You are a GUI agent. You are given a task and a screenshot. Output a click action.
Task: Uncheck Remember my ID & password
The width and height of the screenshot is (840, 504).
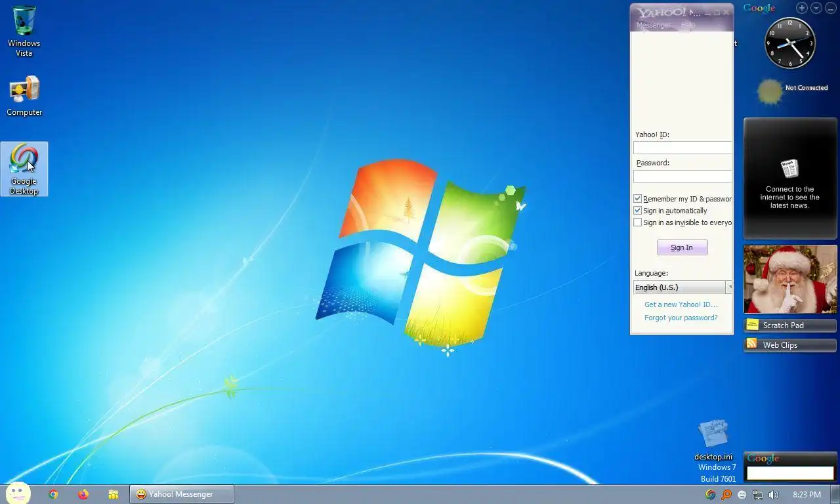(637, 199)
